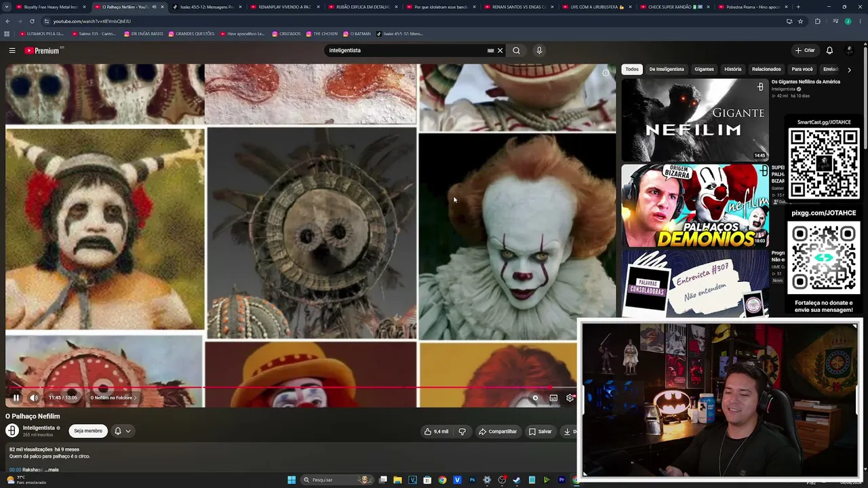The image size is (868, 488).
Task: Open 'Os Gigantes Nefilins da América' title
Action: [x=806, y=82]
